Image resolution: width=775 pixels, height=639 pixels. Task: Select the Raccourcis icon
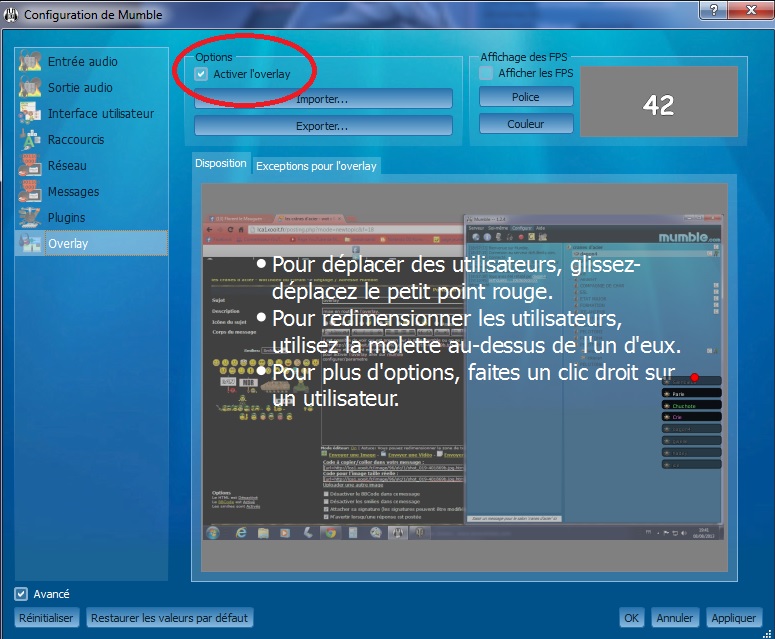click(30, 139)
